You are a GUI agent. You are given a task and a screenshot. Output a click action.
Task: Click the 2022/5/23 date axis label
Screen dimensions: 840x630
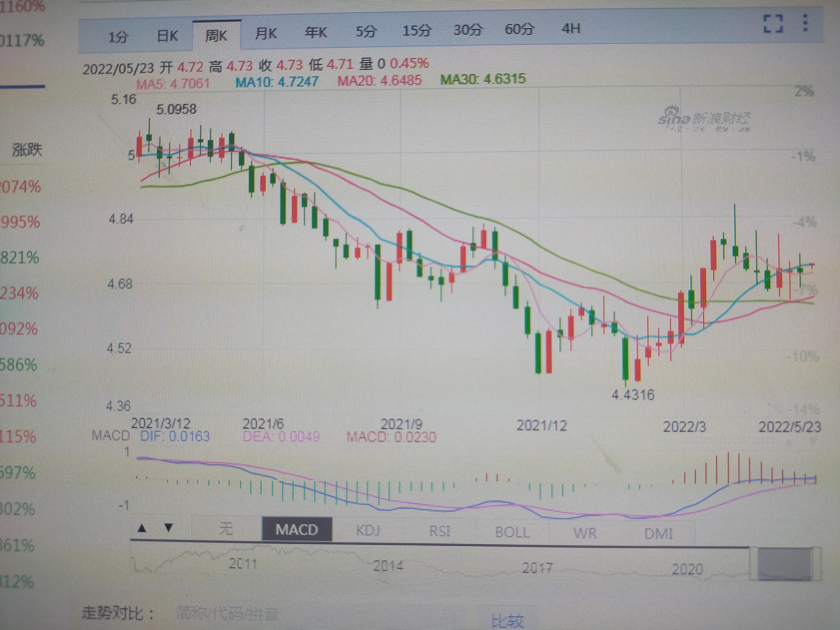[789, 427]
